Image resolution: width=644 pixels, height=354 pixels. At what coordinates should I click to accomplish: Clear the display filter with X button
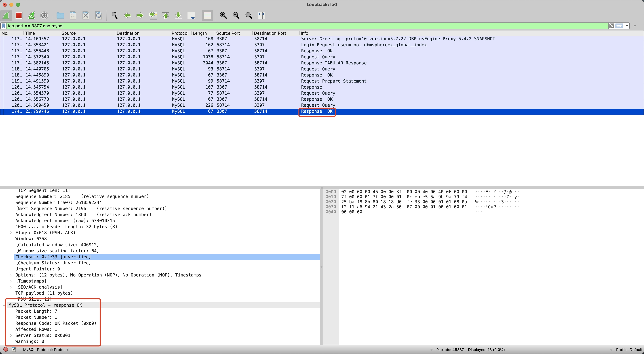tap(611, 26)
